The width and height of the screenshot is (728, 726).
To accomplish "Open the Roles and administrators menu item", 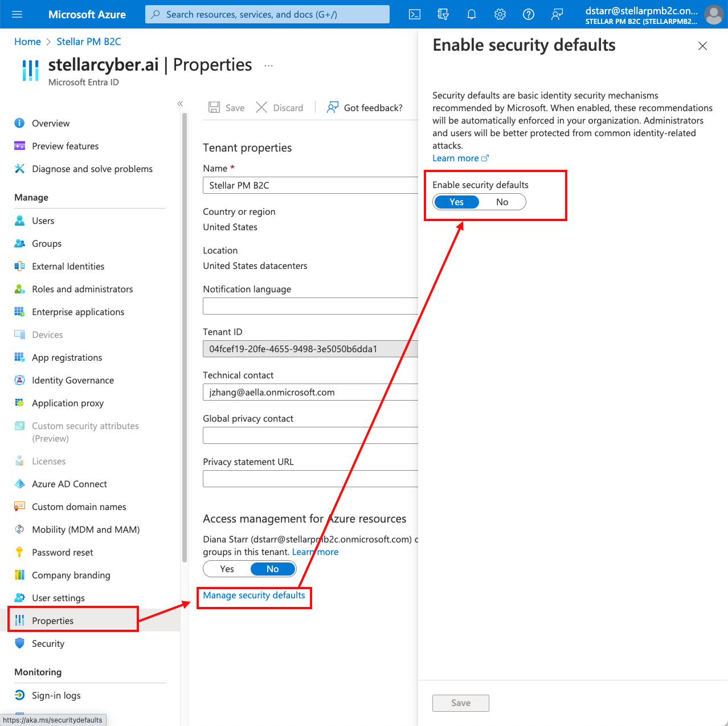I will click(x=82, y=289).
